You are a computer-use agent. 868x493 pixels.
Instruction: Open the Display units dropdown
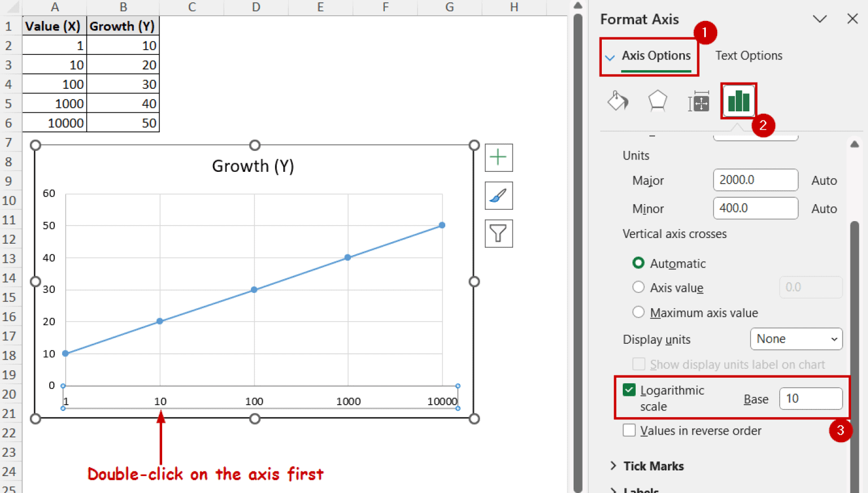point(796,339)
